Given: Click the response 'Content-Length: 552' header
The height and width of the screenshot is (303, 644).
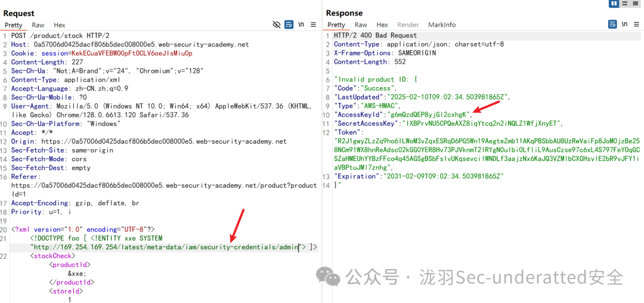Looking at the screenshot, I should tap(370, 63).
